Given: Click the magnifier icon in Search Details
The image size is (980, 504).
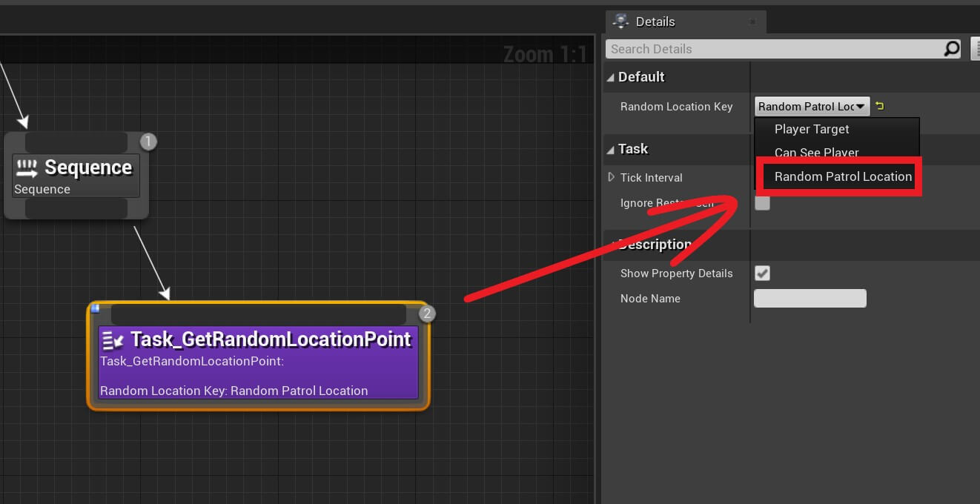Looking at the screenshot, I should coord(951,49).
